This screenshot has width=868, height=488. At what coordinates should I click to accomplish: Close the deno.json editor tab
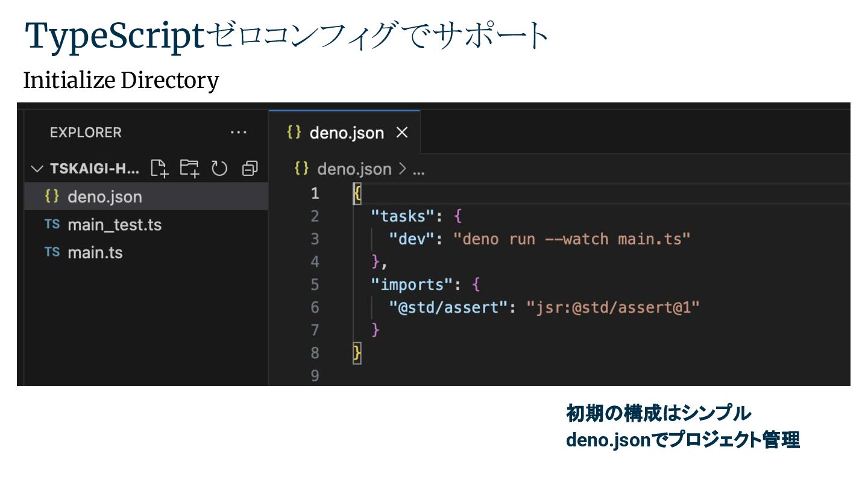401,133
